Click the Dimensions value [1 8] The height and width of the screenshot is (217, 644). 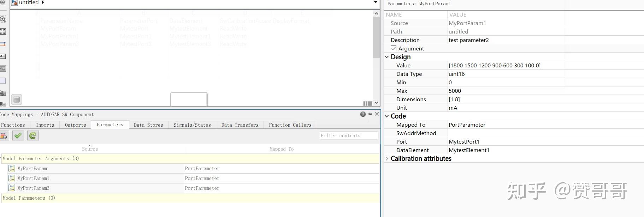click(454, 99)
